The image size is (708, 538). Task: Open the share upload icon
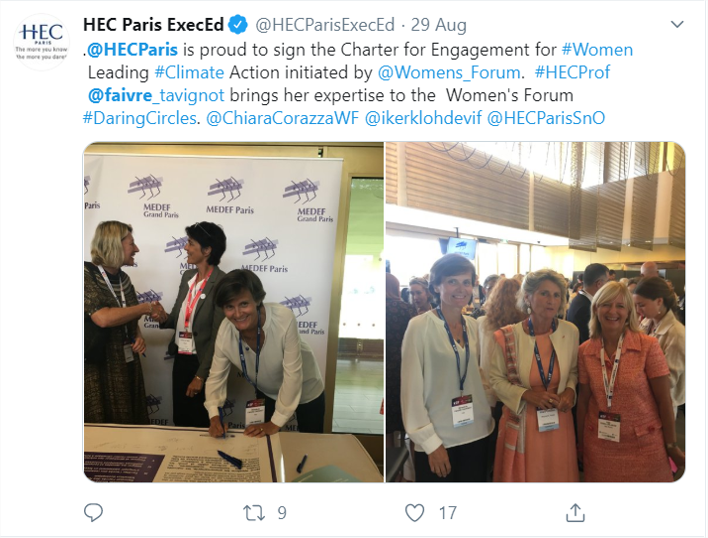575,513
